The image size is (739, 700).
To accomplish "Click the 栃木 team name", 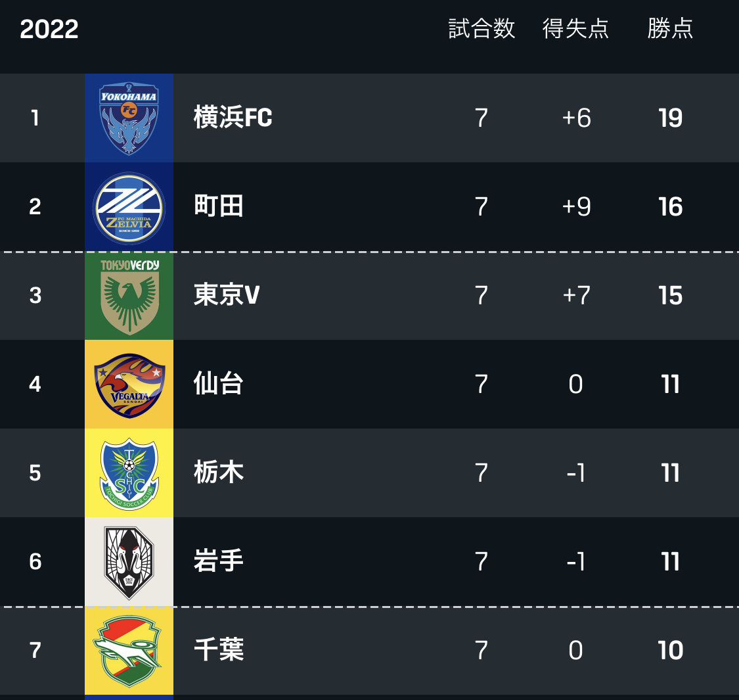I will (219, 473).
